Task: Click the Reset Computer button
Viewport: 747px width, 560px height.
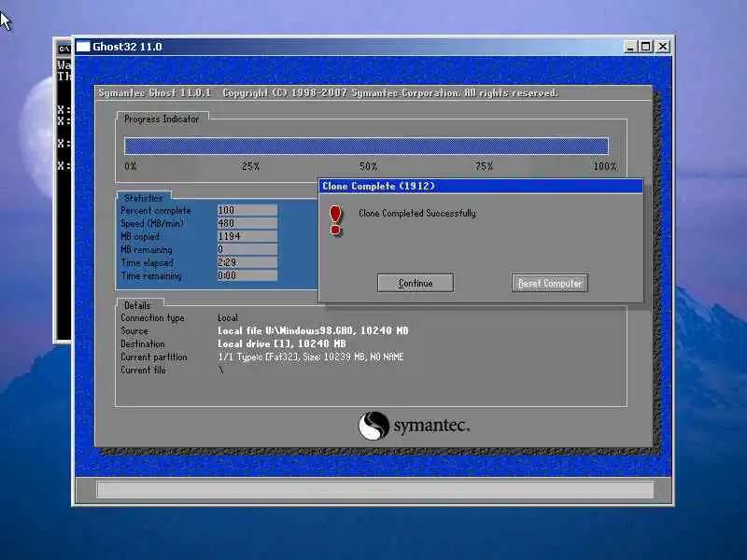Action: coord(550,283)
